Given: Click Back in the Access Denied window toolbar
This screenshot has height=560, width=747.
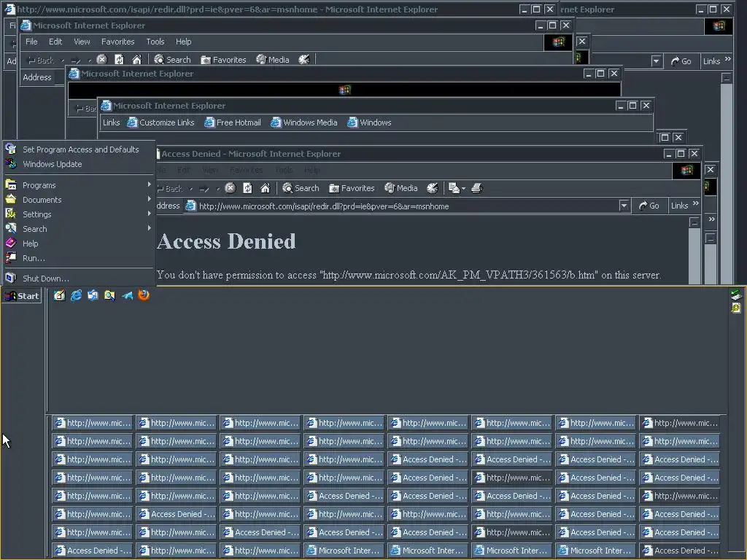Looking at the screenshot, I should pyautogui.click(x=170, y=189).
